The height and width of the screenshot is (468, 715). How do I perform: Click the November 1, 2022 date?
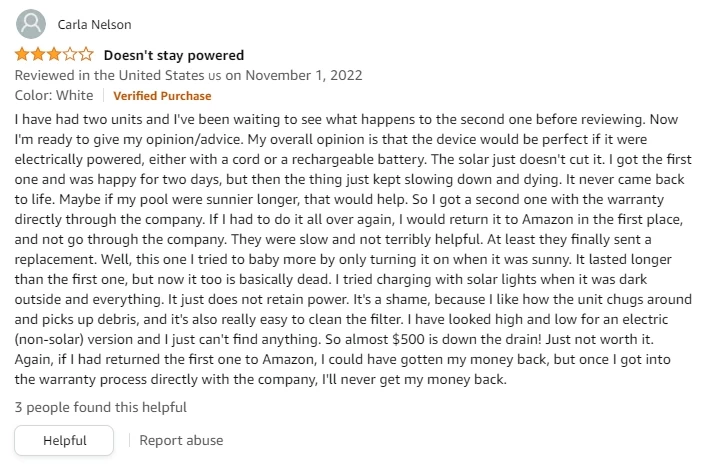pyautogui.click(x=304, y=75)
